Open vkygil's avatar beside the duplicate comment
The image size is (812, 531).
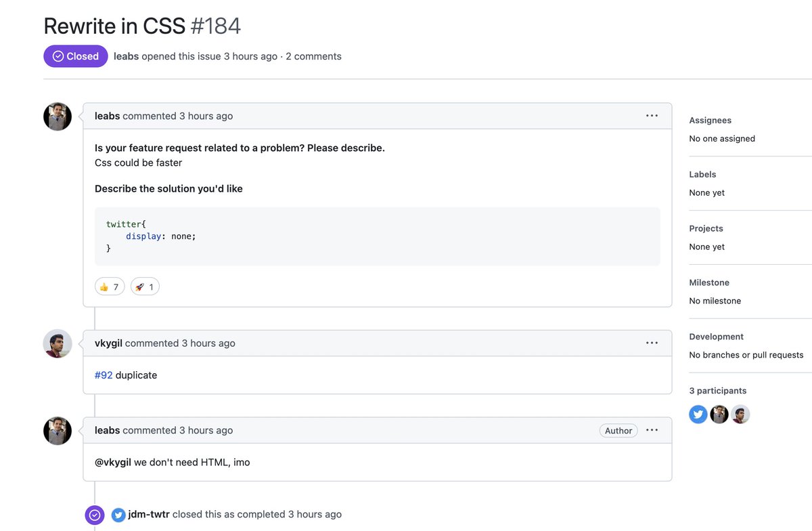[58, 343]
